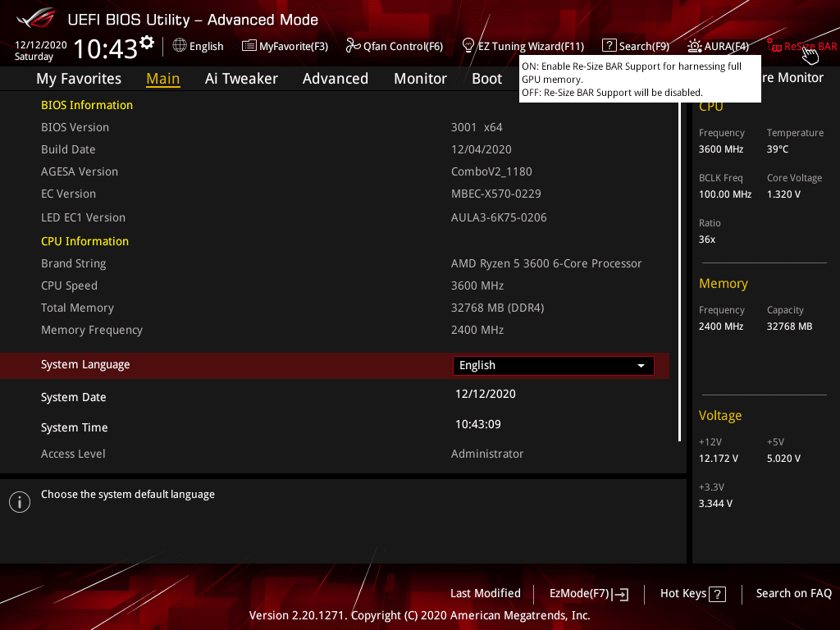Open Search(F9)
Screen dimensions: 840x630
click(x=636, y=46)
